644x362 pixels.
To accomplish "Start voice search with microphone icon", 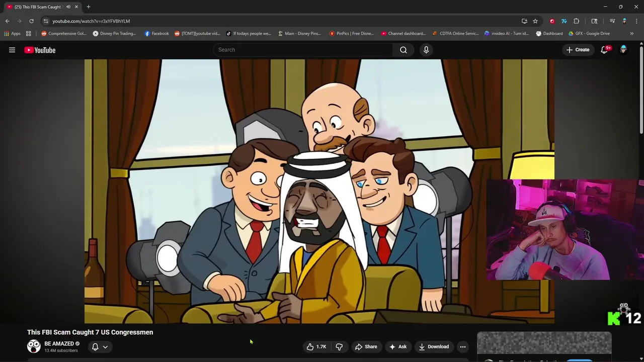I will [426, 50].
